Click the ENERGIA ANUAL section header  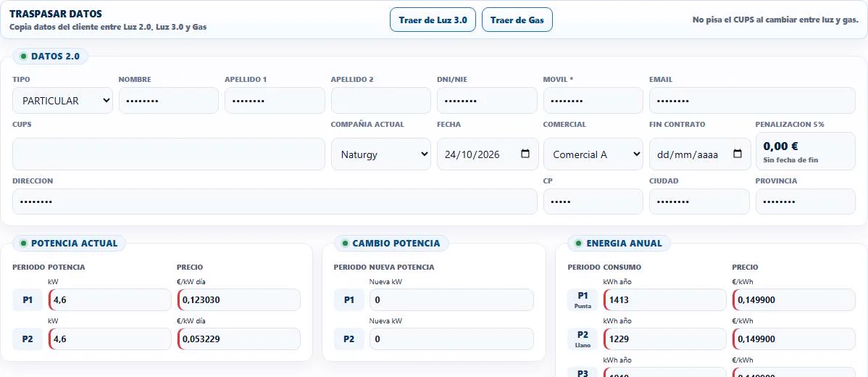[618, 243]
